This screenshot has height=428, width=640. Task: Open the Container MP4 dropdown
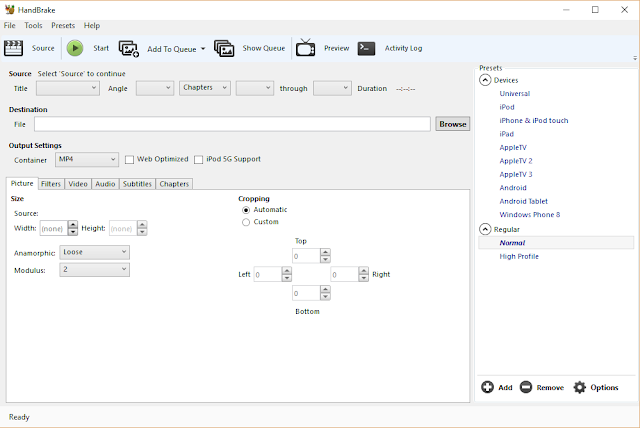pyautogui.click(x=87, y=160)
